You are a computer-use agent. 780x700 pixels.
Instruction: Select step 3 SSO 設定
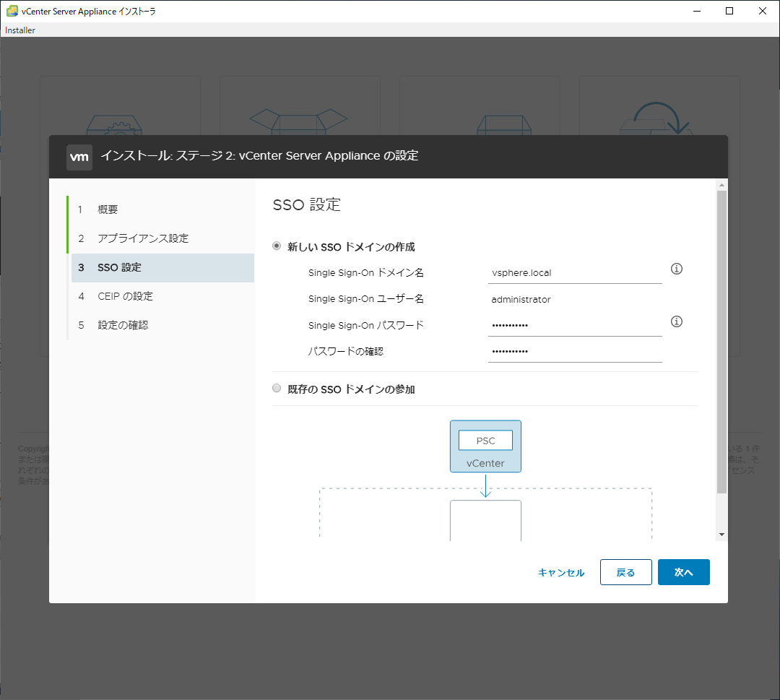(x=162, y=268)
